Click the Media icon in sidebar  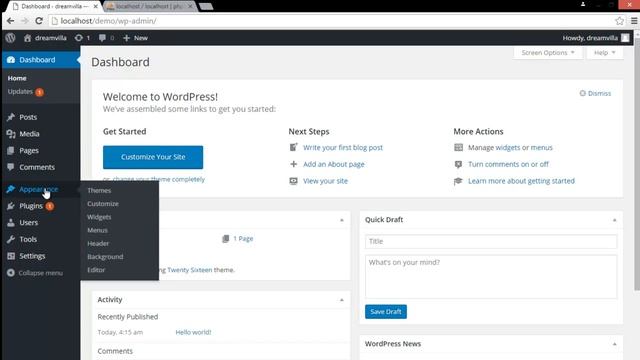(11, 134)
